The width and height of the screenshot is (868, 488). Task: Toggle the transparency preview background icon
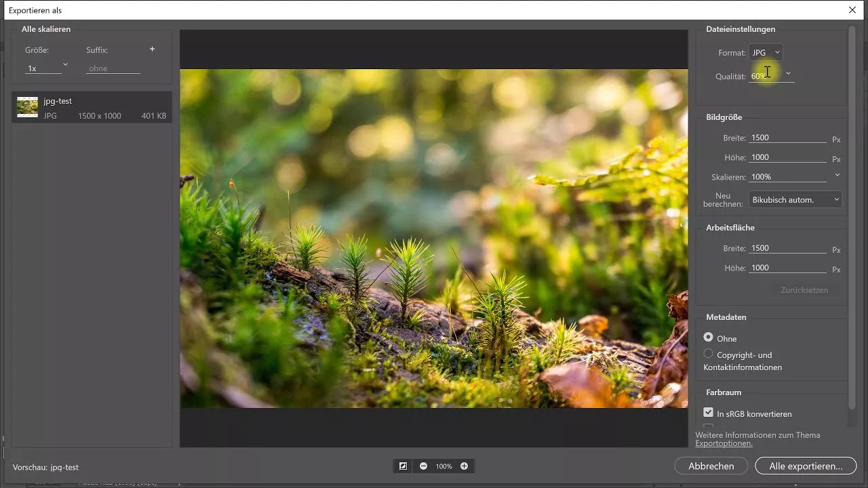tap(402, 466)
